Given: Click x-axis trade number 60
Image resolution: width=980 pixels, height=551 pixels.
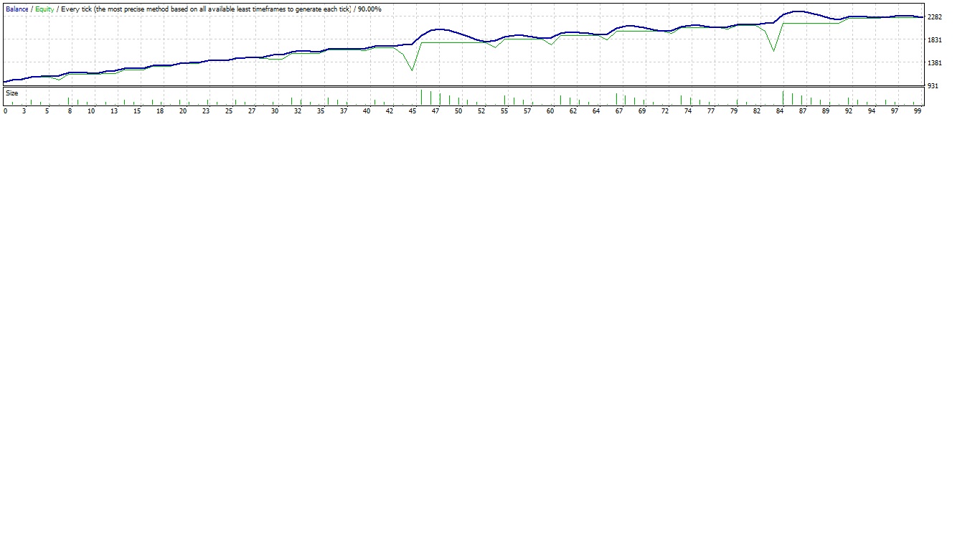Looking at the screenshot, I should [x=550, y=111].
